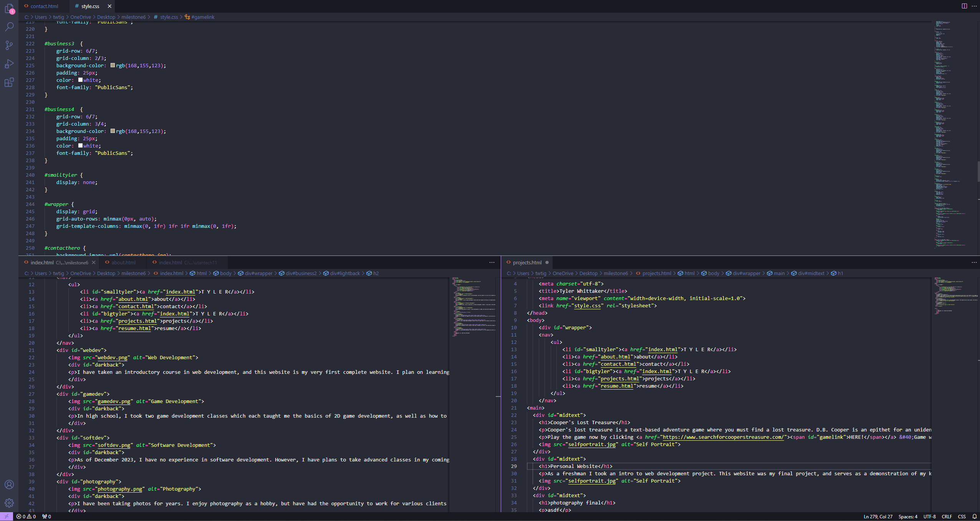Click unsaved dot on projects.html tab
980x521 pixels.
click(x=547, y=262)
